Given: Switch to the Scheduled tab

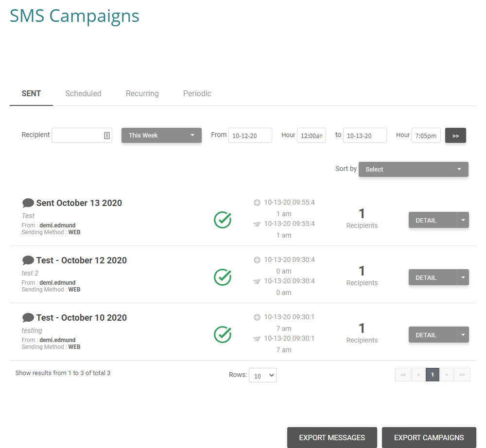Looking at the screenshot, I should point(84,94).
